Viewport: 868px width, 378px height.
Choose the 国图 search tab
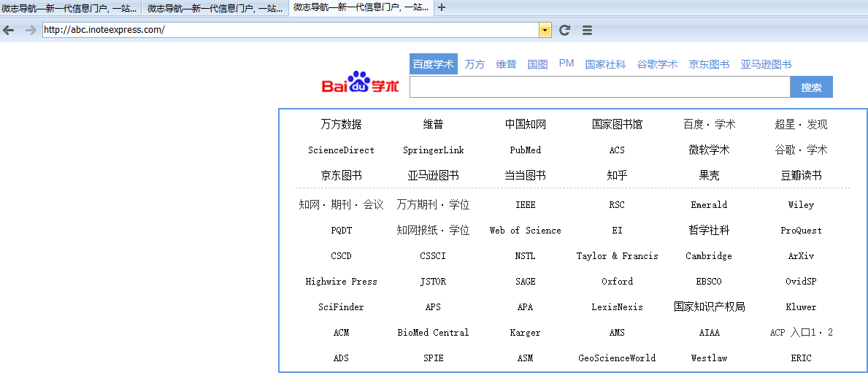tap(537, 64)
